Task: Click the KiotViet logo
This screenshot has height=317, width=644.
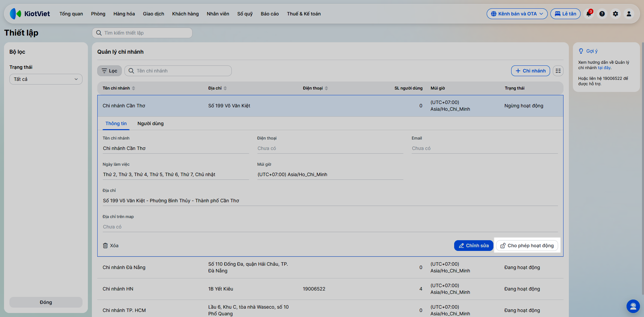Action: click(30, 14)
